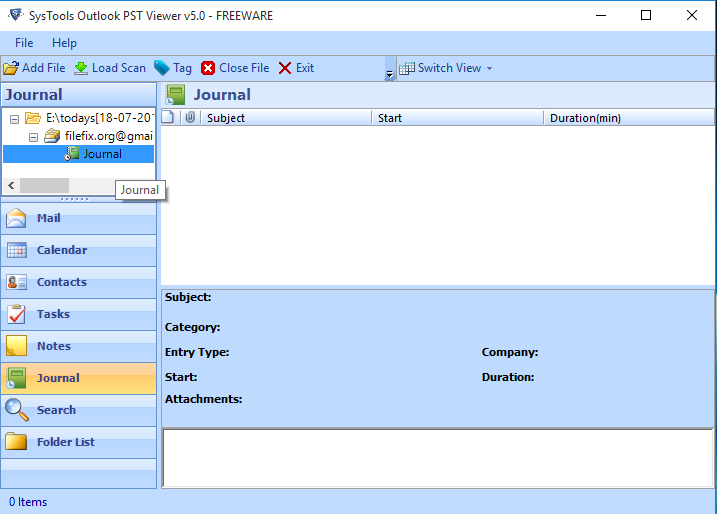The image size is (717, 514).
Task: Click the Switch View grid icon
Action: (407, 68)
